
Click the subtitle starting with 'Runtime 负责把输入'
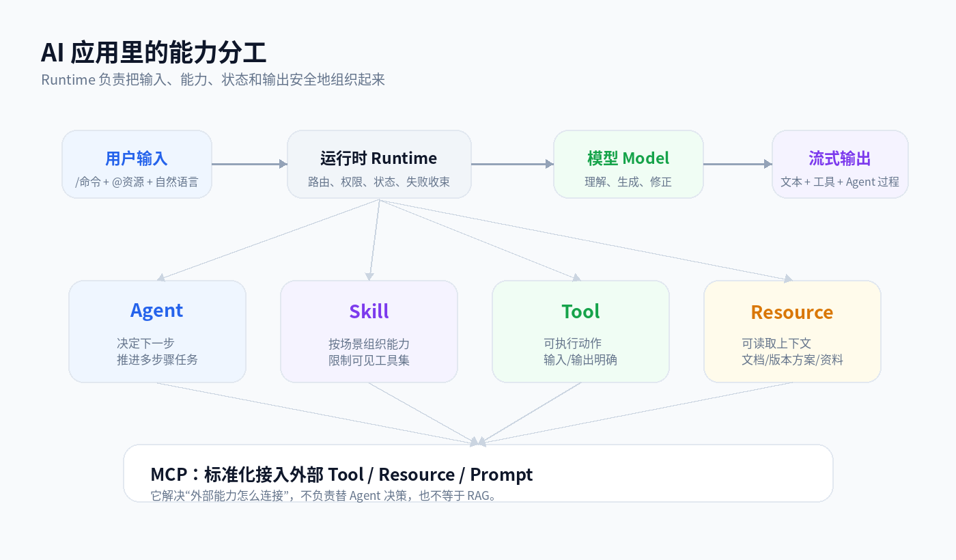(x=213, y=79)
